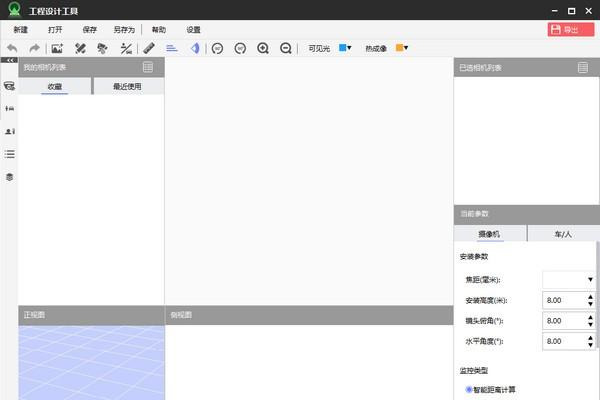The image size is (600, 400).
Task: Rotate 90 degrees counterclockwise icon
Action: [217, 49]
